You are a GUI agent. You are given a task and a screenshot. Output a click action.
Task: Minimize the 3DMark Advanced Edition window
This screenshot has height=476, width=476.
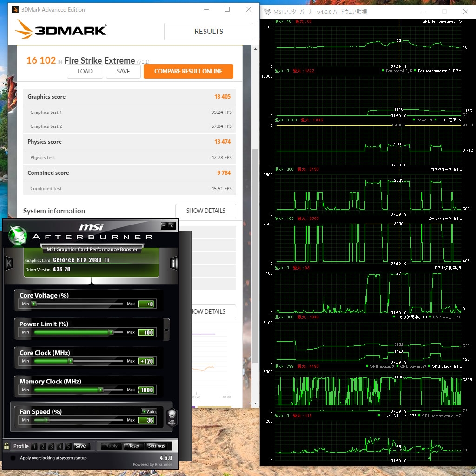(x=206, y=9)
